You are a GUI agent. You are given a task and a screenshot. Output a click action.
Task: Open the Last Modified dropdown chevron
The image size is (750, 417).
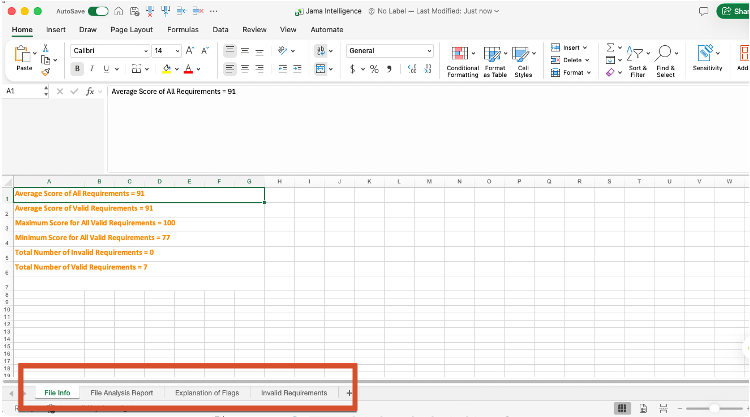click(496, 11)
